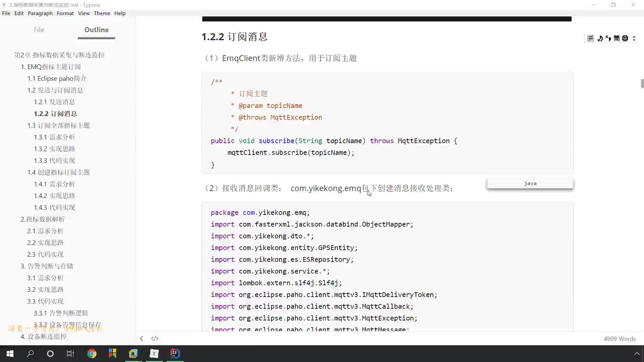Open File menu
Image resolution: width=644 pixels, height=362 pixels.
pos(6,13)
